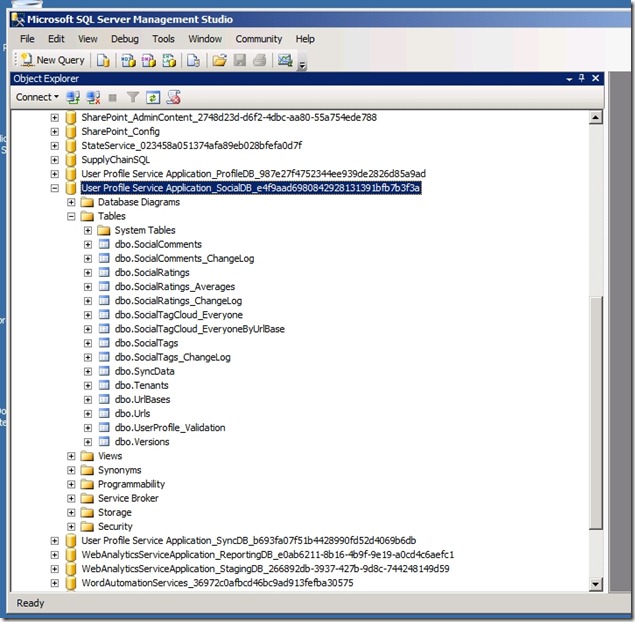Click the Analysis Services MDX Query icon
The image size is (635, 622).
pyautogui.click(x=128, y=60)
